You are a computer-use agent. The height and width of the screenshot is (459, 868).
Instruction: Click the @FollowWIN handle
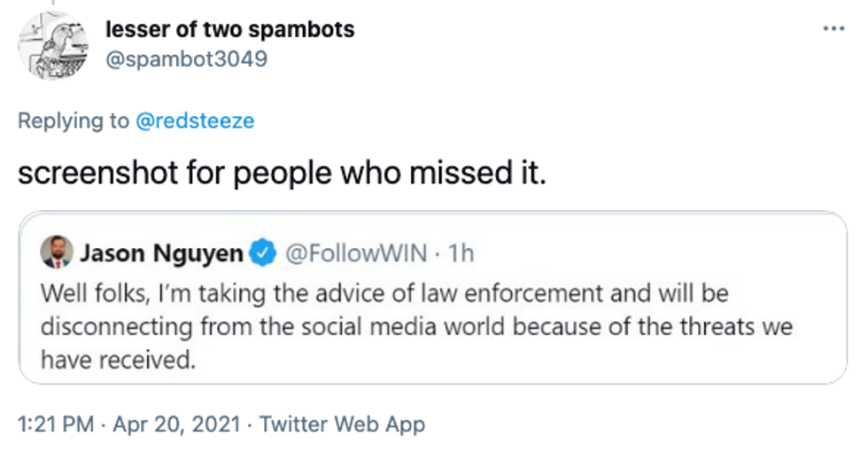(353, 254)
